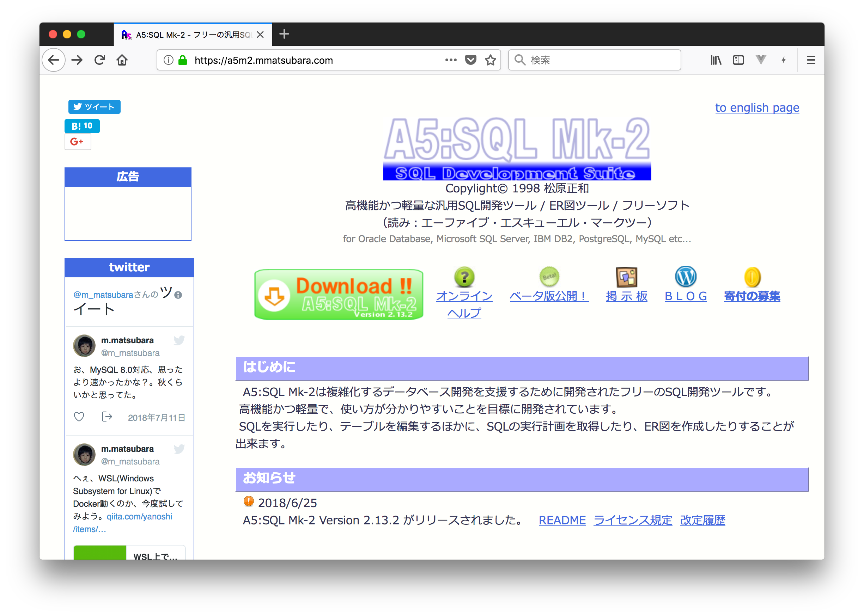Close the A5:SQL Mk-2 tab

tap(260, 35)
